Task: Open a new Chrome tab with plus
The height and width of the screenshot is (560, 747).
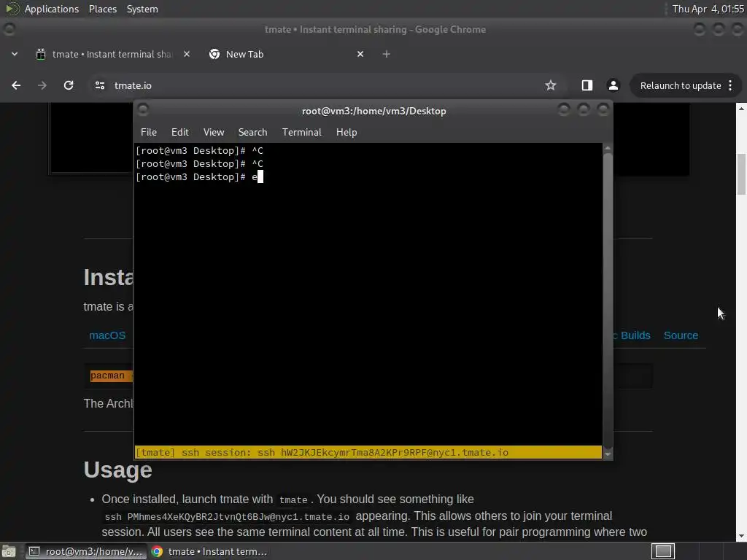Action: coord(387,54)
